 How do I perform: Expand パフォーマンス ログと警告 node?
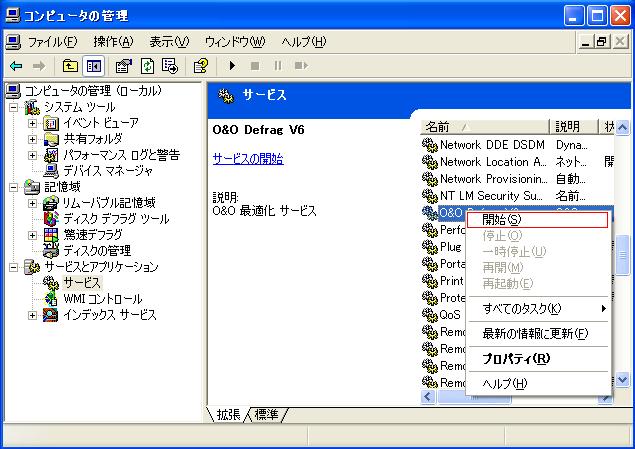point(32,155)
